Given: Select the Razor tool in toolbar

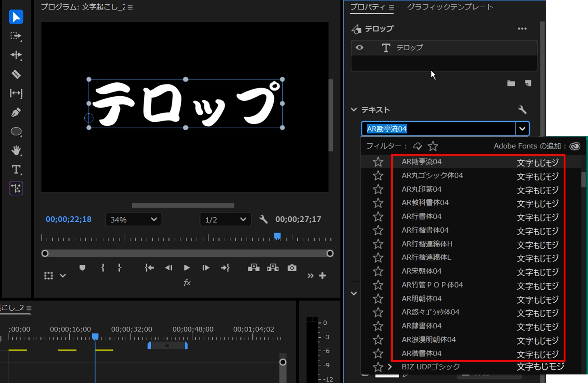Looking at the screenshot, I should pos(16,74).
